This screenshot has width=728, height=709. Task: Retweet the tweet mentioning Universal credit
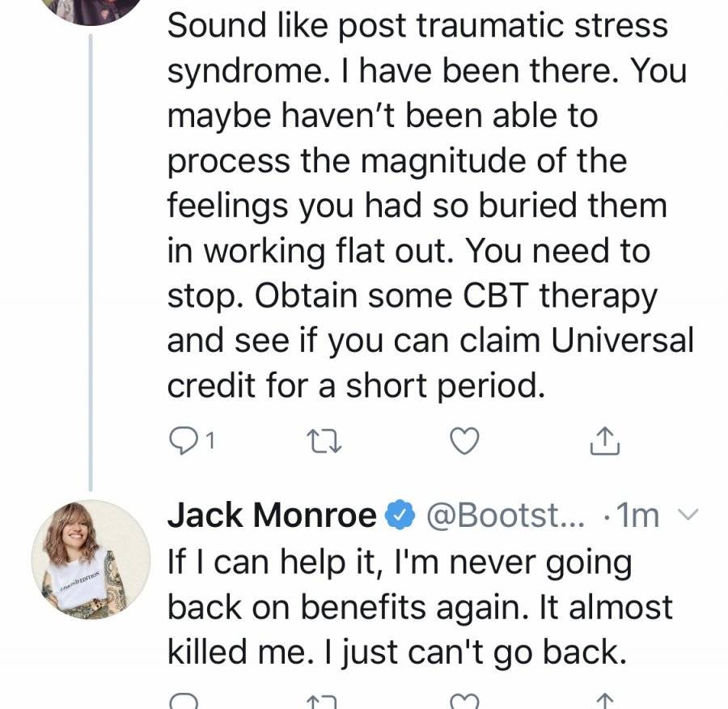pos(324,440)
